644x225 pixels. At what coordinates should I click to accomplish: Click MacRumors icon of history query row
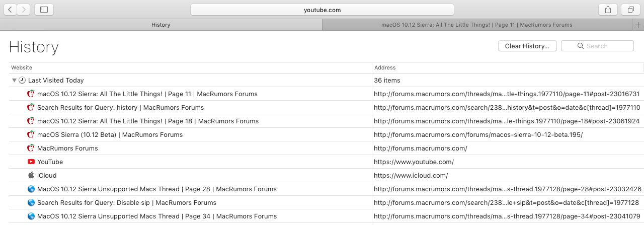tap(31, 107)
